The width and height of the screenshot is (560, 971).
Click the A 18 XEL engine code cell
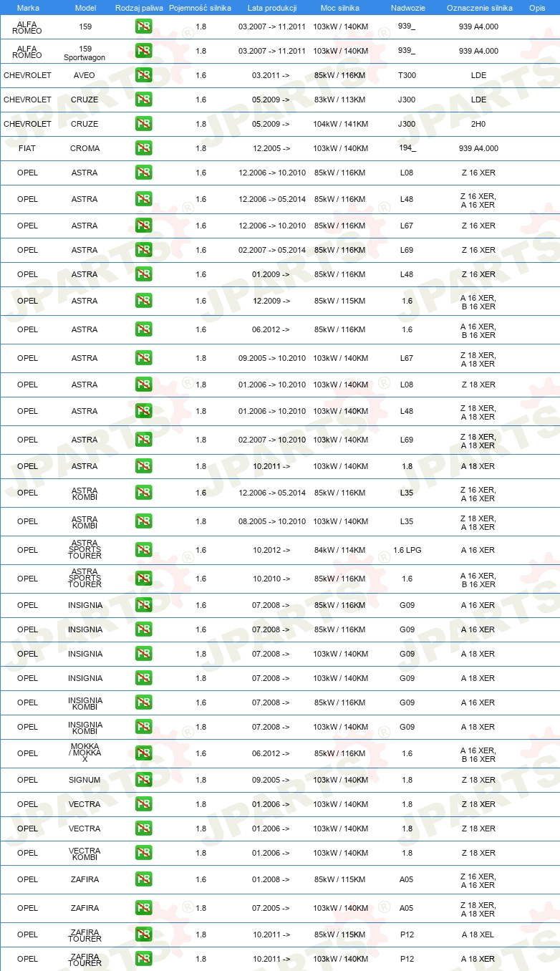478,934
